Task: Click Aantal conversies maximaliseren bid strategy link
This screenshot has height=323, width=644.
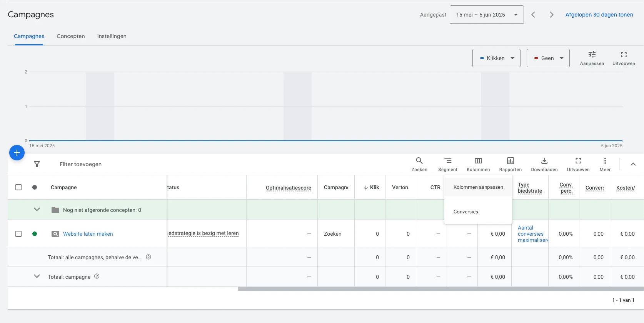Action: (532, 234)
